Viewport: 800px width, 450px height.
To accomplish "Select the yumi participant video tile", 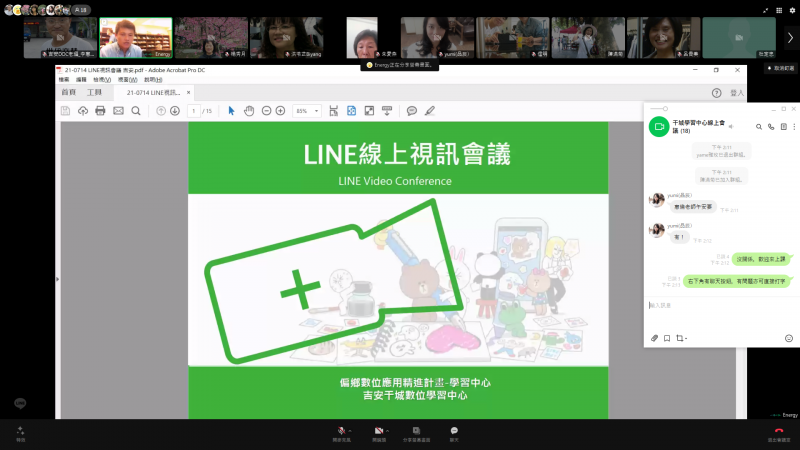I will [437, 38].
